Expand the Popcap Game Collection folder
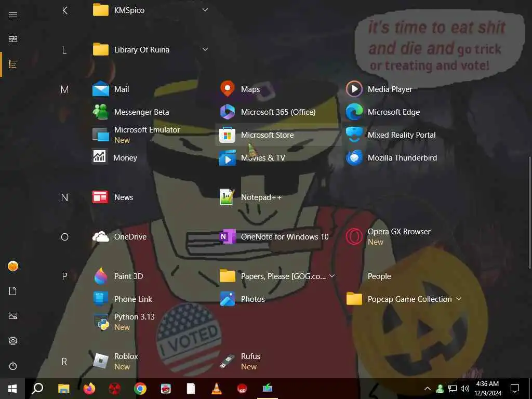The height and width of the screenshot is (399, 532). pyautogui.click(x=459, y=299)
